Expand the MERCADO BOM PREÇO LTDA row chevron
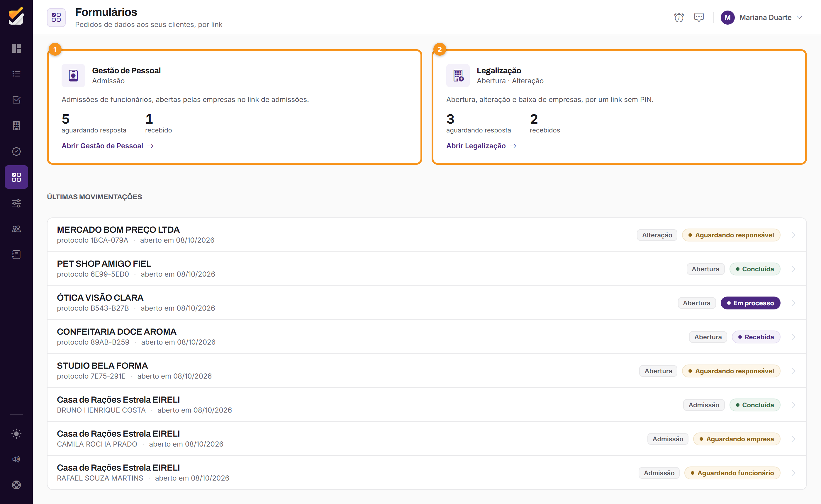Screen dimensions: 821x504 793,235
